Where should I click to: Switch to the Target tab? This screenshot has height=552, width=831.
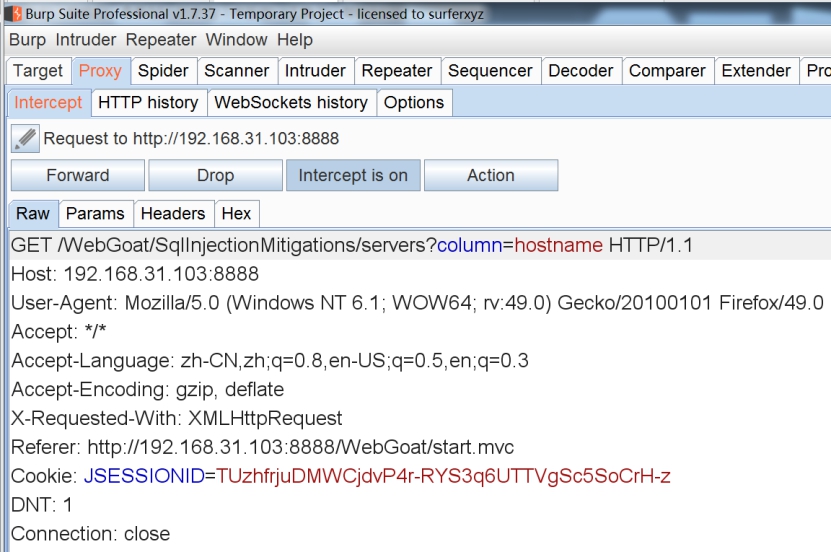(38, 71)
